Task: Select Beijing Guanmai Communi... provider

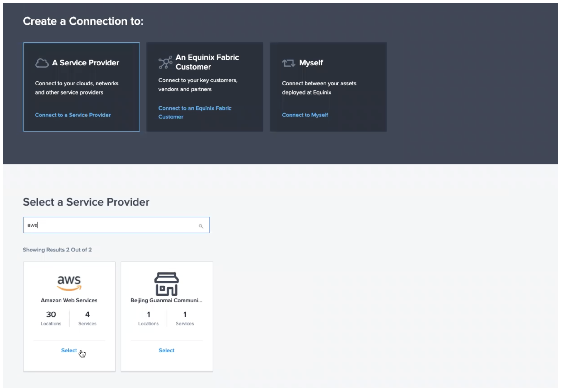Action: coord(167,351)
